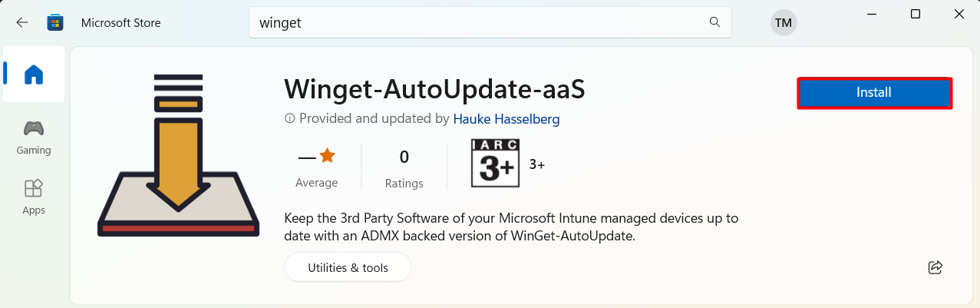Open the Gaming section

coord(34,137)
